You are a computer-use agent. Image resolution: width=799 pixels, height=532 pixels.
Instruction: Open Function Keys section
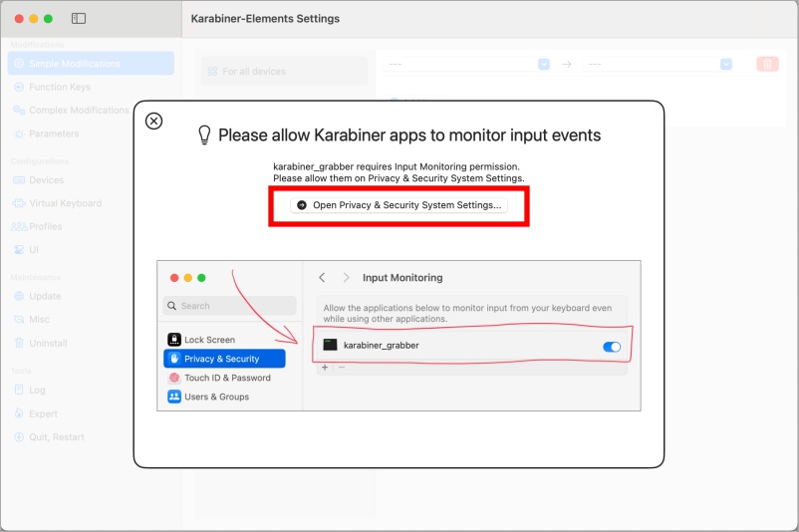[x=59, y=87]
